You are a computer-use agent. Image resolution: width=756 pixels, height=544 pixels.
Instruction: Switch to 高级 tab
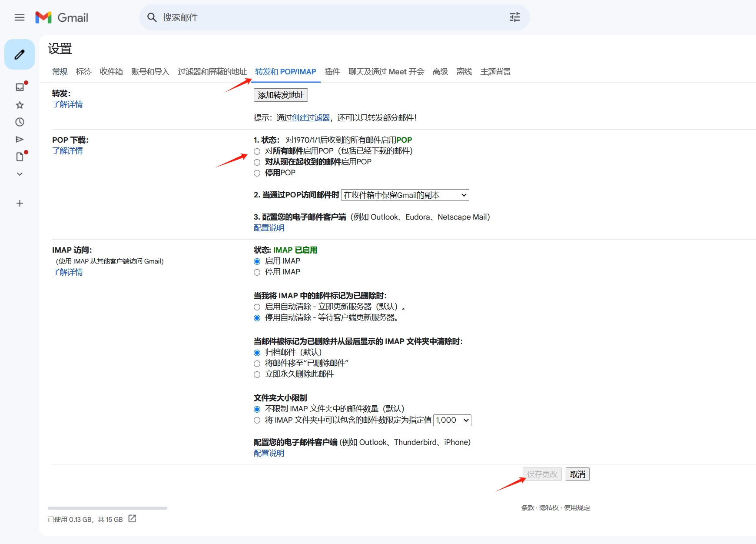click(x=440, y=72)
